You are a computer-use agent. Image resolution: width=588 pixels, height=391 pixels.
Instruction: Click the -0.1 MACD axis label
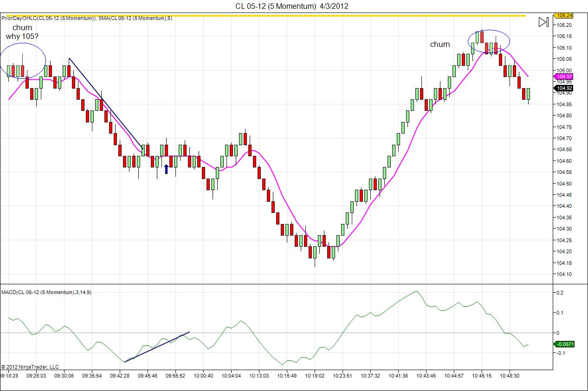click(560, 353)
